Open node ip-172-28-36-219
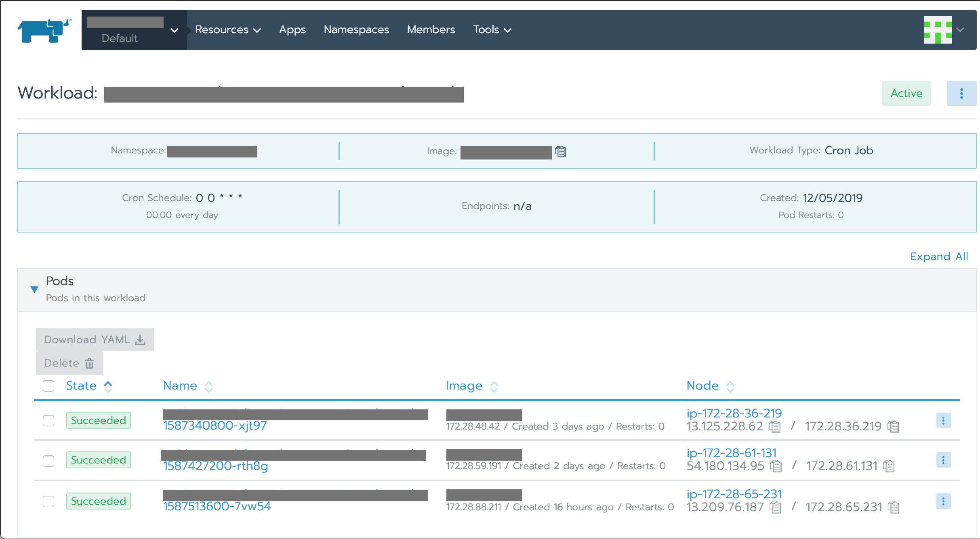Image resolution: width=980 pixels, height=539 pixels. 734,413
